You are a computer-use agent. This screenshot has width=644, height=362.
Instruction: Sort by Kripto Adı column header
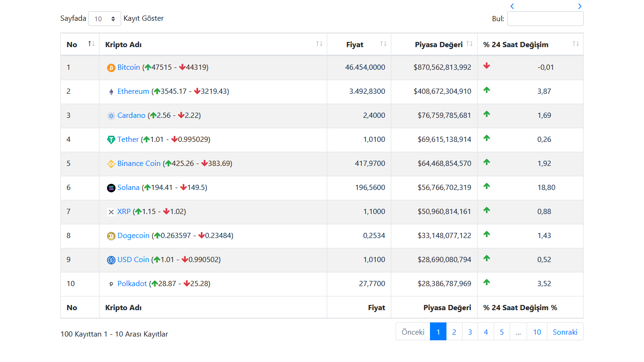pos(213,44)
